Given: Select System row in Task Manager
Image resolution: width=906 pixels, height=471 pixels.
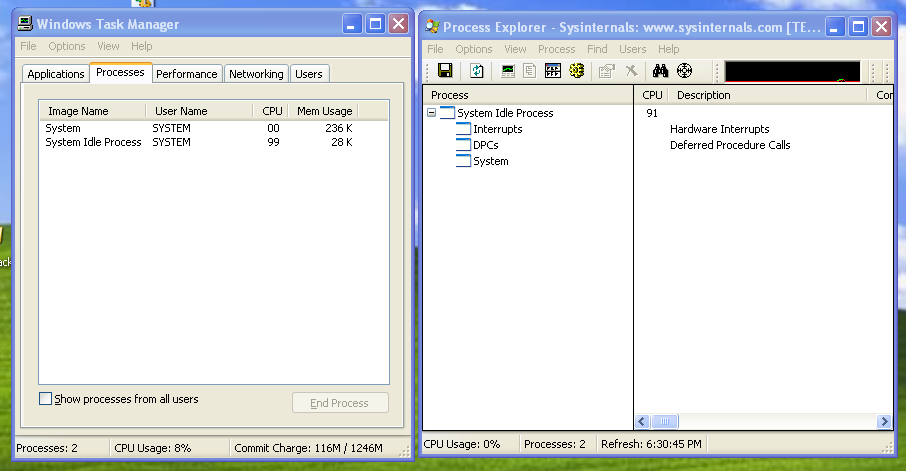Looking at the screenshot, I should 214,128.
